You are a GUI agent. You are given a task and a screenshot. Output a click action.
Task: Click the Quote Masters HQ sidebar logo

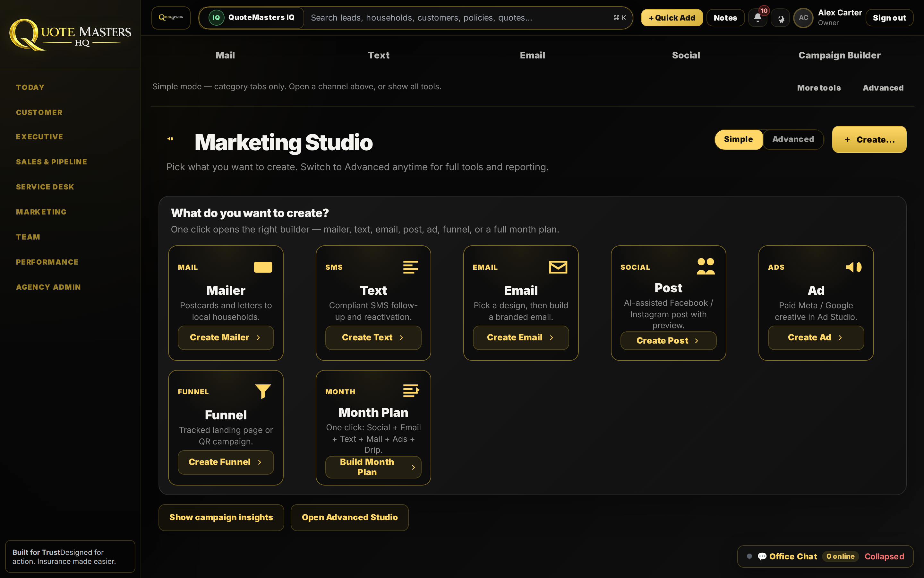pyautogui.click(x=70, y=34)
